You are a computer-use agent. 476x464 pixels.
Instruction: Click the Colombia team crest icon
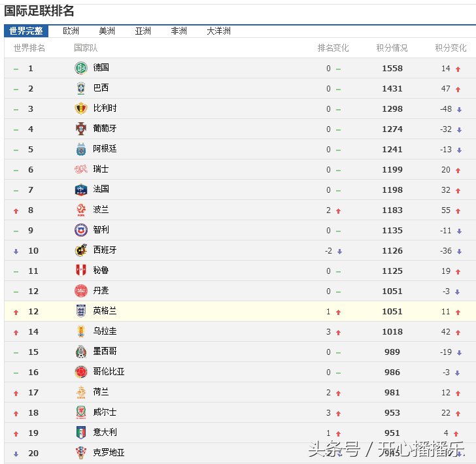[x=81, y=372]
